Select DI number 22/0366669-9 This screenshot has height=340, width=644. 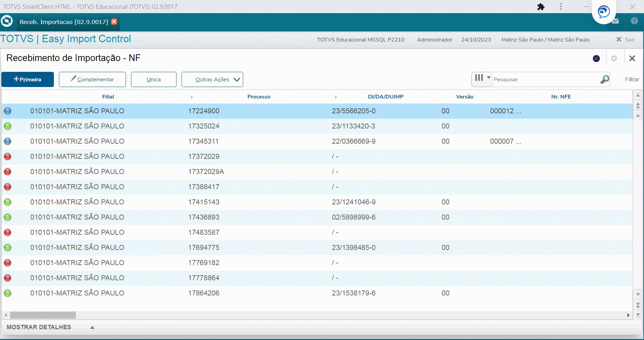[353, 141]
